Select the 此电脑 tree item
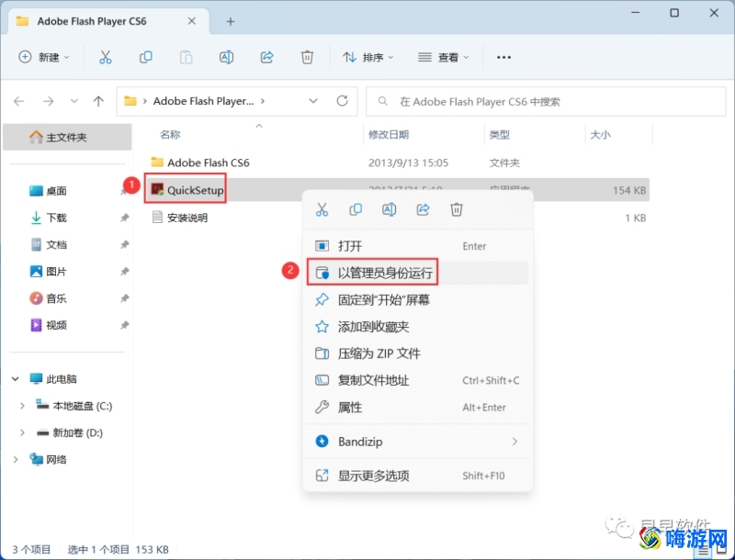The height and width of the screenshot is (560, 735). (x=61, y=379)
